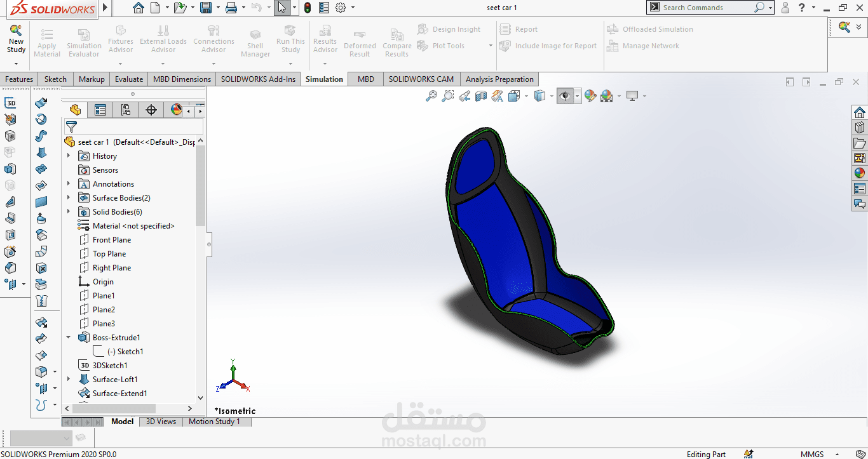Expand the History folder
The height and width of the screenshot is (459, 868).
pos(69,156)
